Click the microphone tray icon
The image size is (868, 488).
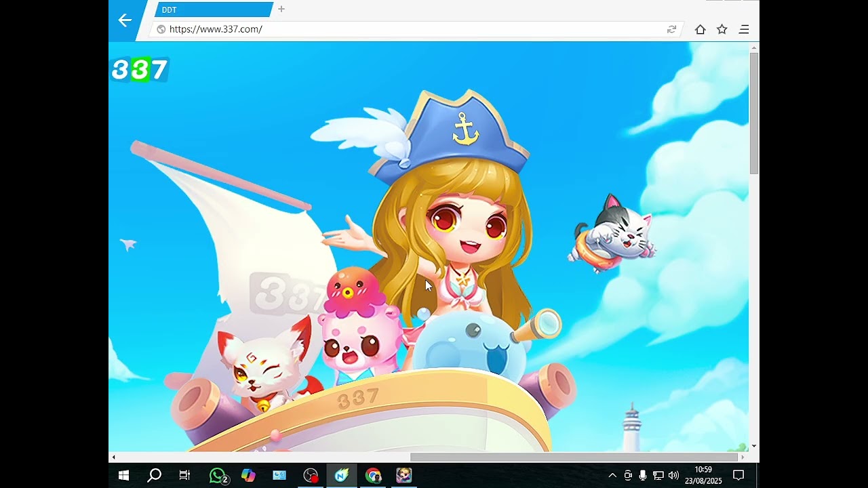point(643,476)
